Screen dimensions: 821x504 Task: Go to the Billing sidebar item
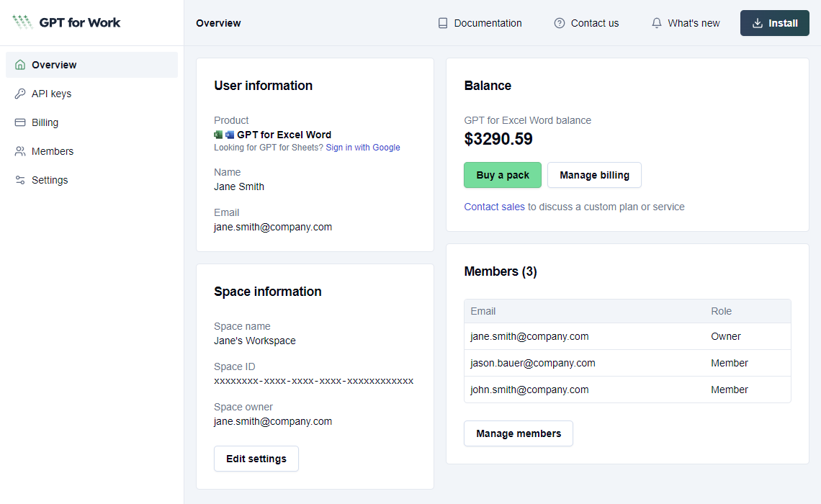[x=91, y=122]
